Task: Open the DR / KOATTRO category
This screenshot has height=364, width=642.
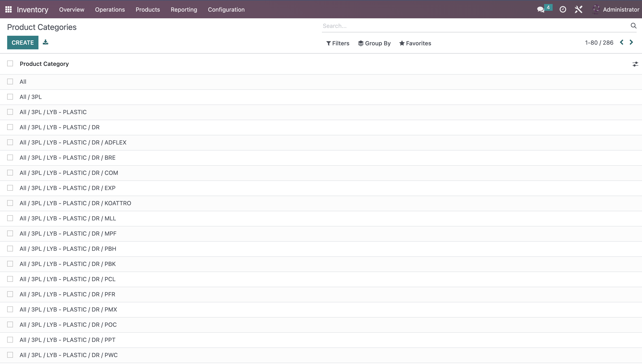Action: point(75,203)
